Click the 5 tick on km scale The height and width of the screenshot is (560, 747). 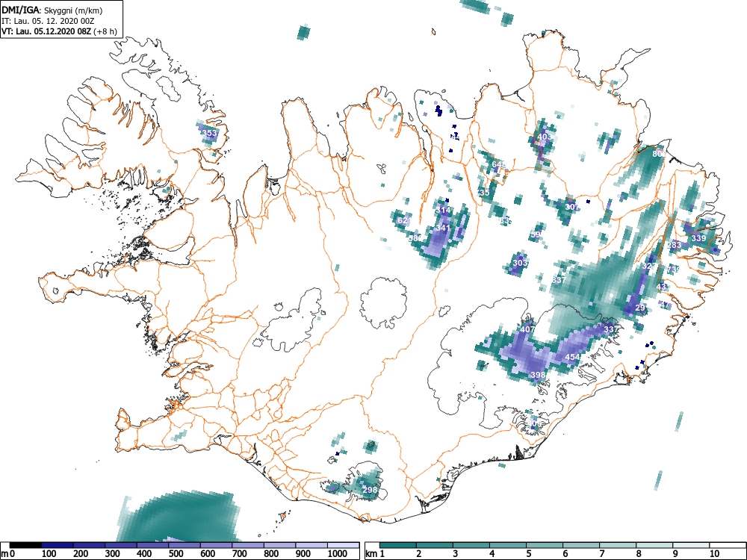click(x=528, y=554)
